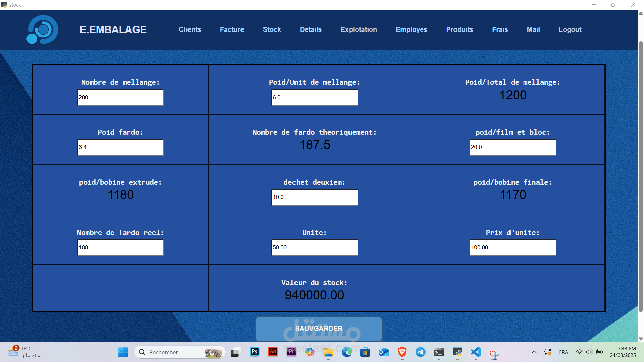Image resolution: width=644 pixels, height=362 pixels.
Task: Click the theoretical fardo value 187.5
Action: coord(315,145)
